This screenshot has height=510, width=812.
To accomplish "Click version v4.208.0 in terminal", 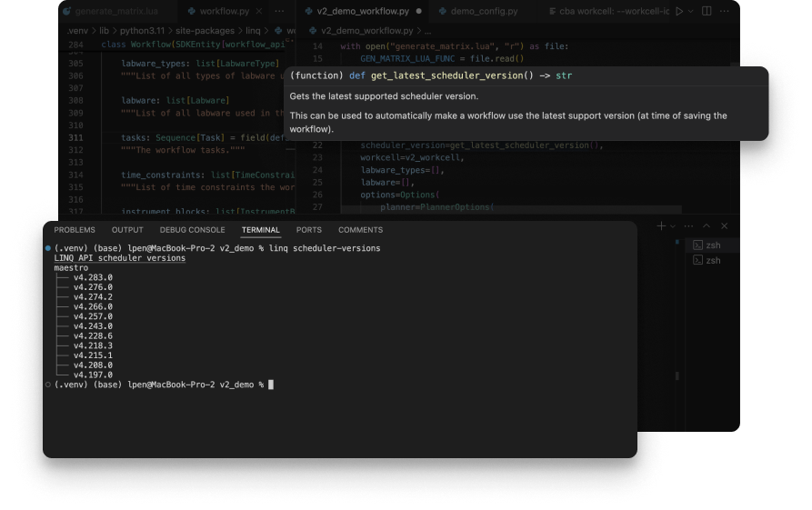I will coord(93,365).
